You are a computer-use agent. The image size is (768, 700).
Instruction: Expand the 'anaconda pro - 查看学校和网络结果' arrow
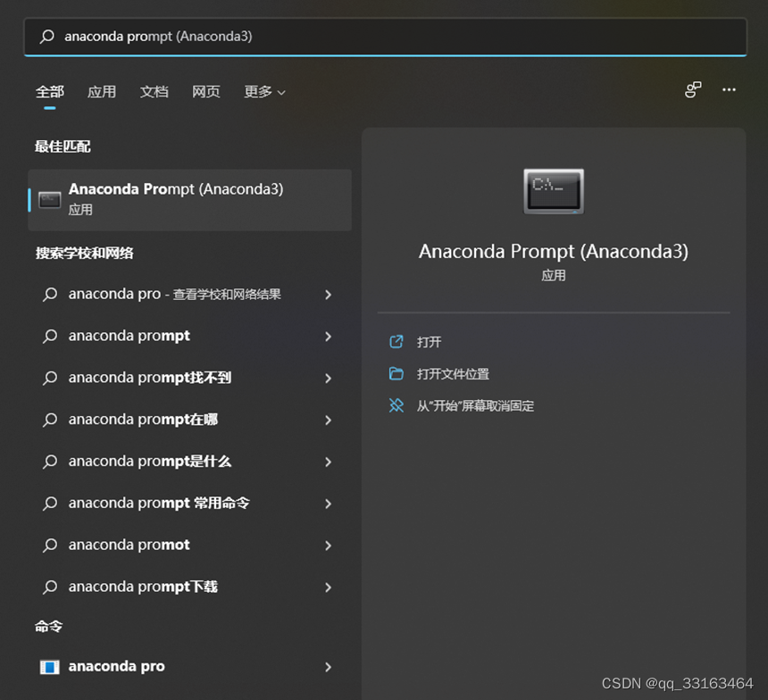(328, 295)
